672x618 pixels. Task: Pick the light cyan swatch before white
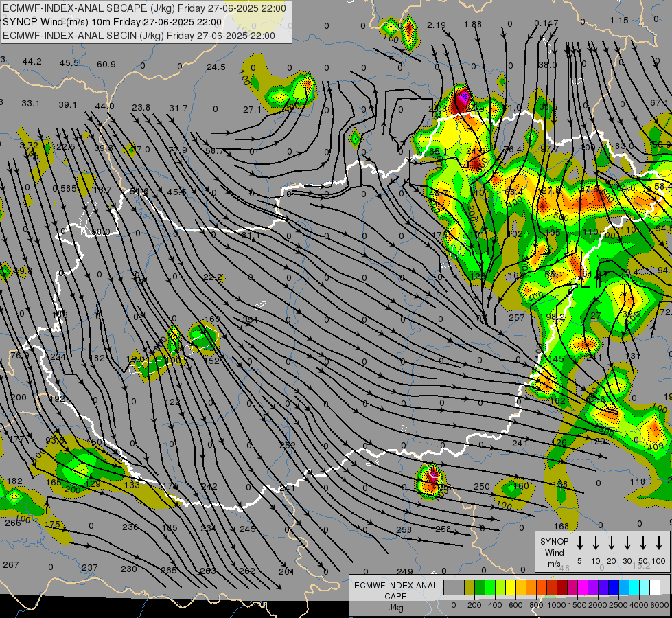(x=645, y=588)
